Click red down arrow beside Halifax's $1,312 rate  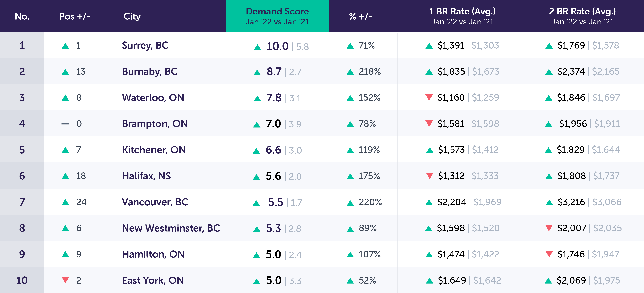(430, 176)
